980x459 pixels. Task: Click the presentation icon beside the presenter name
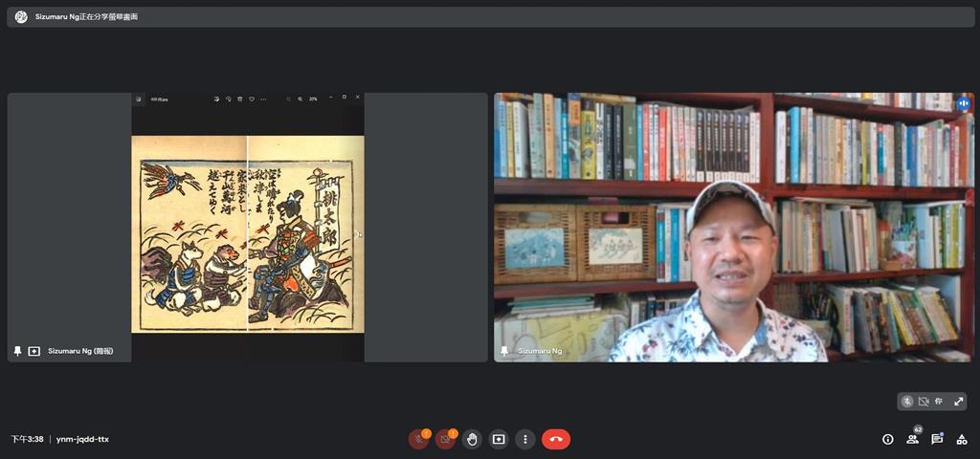coord(34,351)
